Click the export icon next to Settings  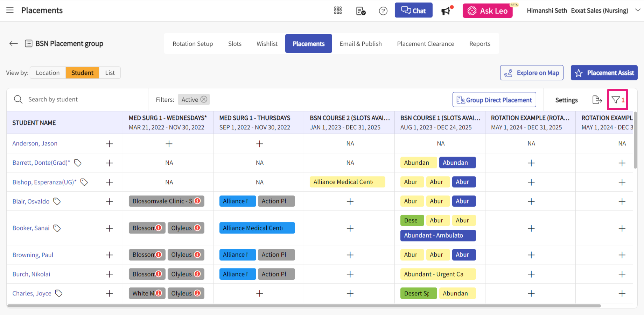click(597, 100)
